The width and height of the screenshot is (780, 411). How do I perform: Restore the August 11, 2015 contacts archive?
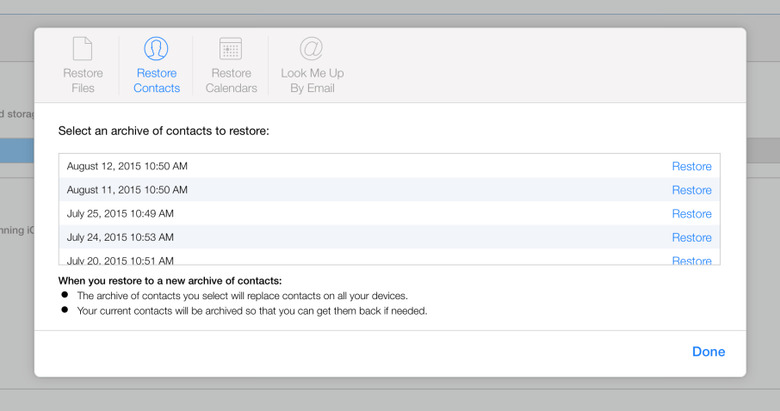pos(691,190)
